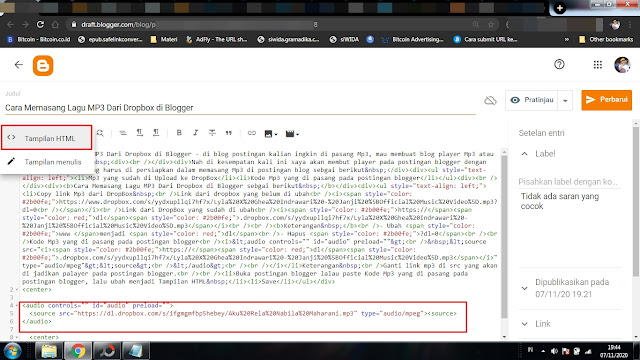Open the Pratinjau dropdown arrow

(565, 100)
